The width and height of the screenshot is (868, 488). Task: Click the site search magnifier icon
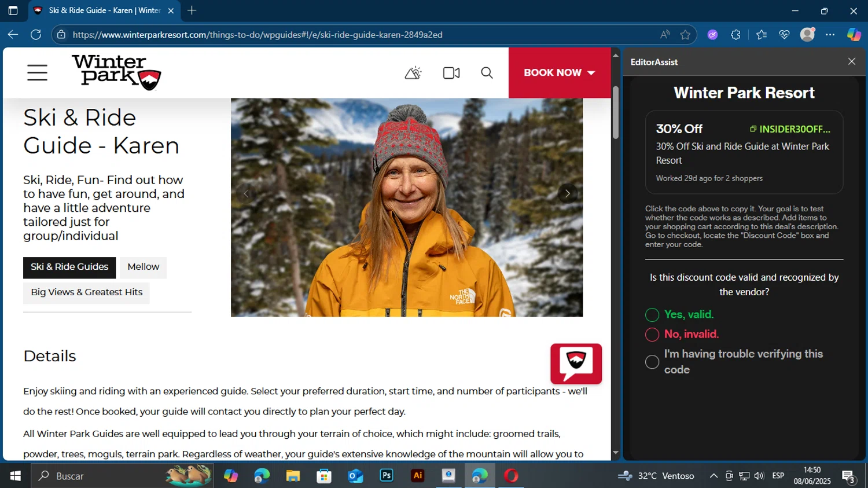pos(487,73)
